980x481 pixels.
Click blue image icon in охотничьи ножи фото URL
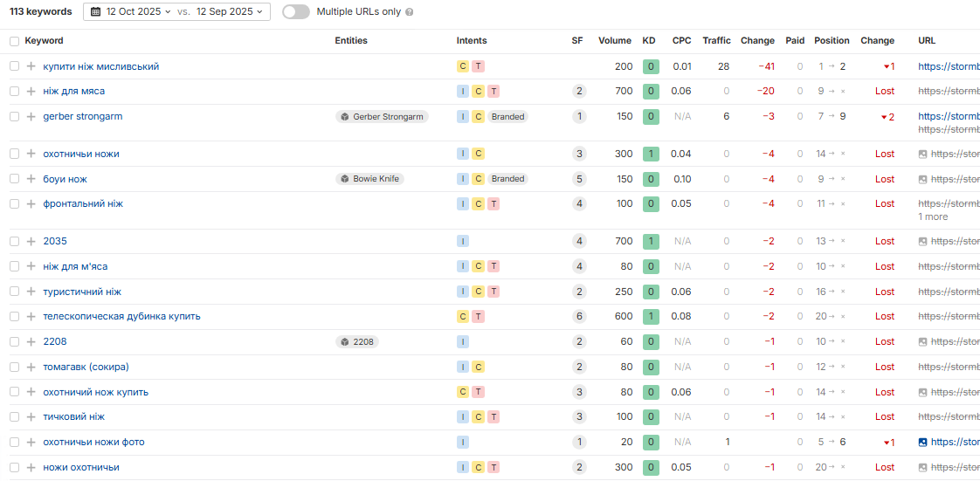(x=922, y=443)
